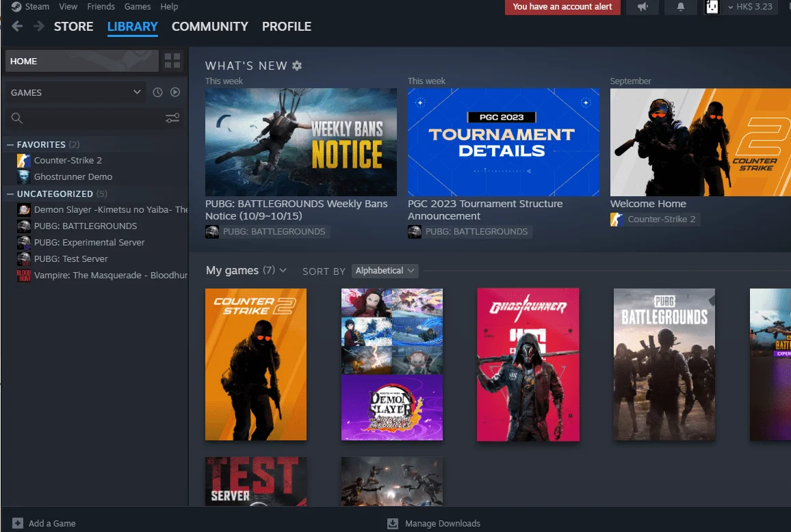This screenshot has width=791, height=532.
Task: Click the profile avatar icon
Action: pyautogui.click(x=712, y=7)
